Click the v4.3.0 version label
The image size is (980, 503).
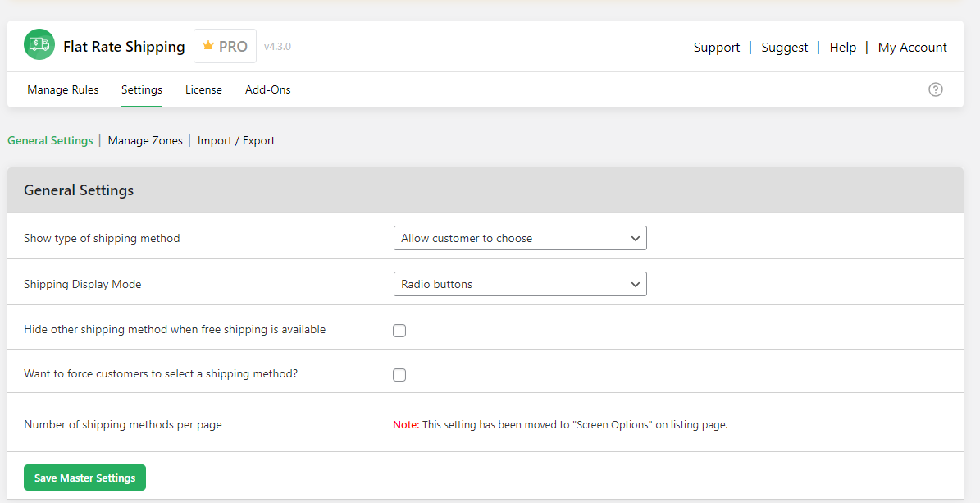point(277,46)
